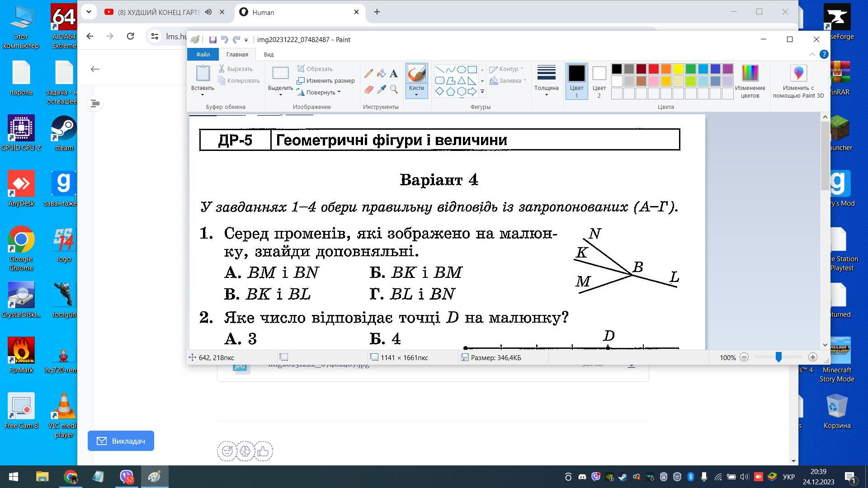Open the Customize Quick Access Toolbar dropdown
The height and width of the screenshot is (488, 868).
click(246, 40)
